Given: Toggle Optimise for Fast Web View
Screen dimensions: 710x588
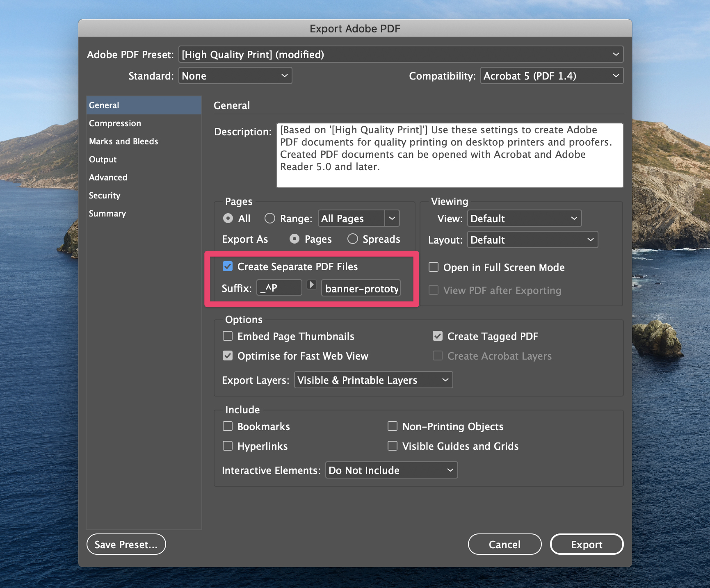Looking at the screenshot, I should click(228, 356).
